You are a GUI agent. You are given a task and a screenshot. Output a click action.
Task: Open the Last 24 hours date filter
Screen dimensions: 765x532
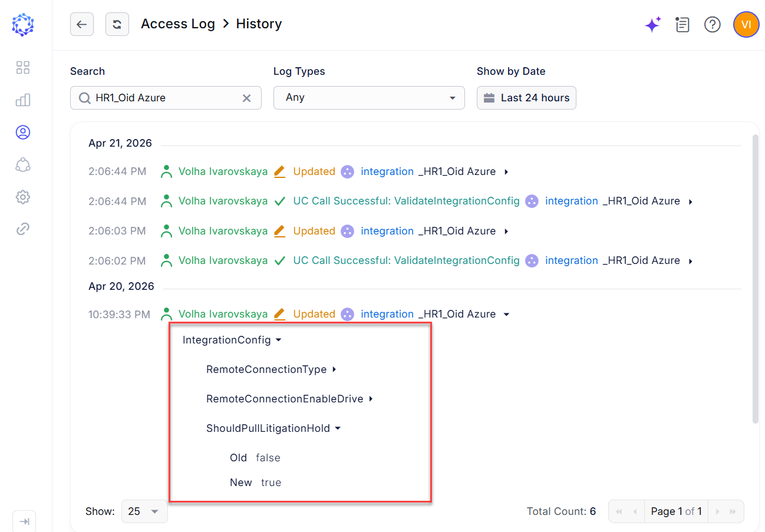526,98
